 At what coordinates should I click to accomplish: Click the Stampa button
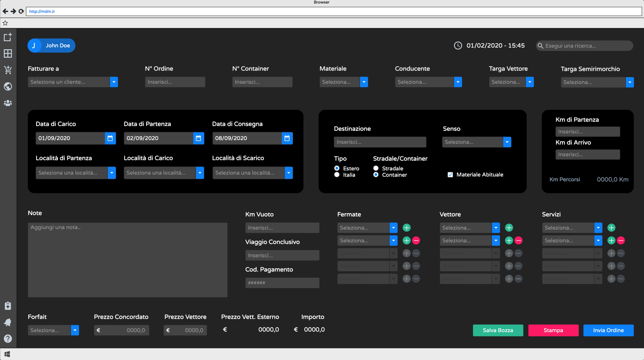coord(553,330)
